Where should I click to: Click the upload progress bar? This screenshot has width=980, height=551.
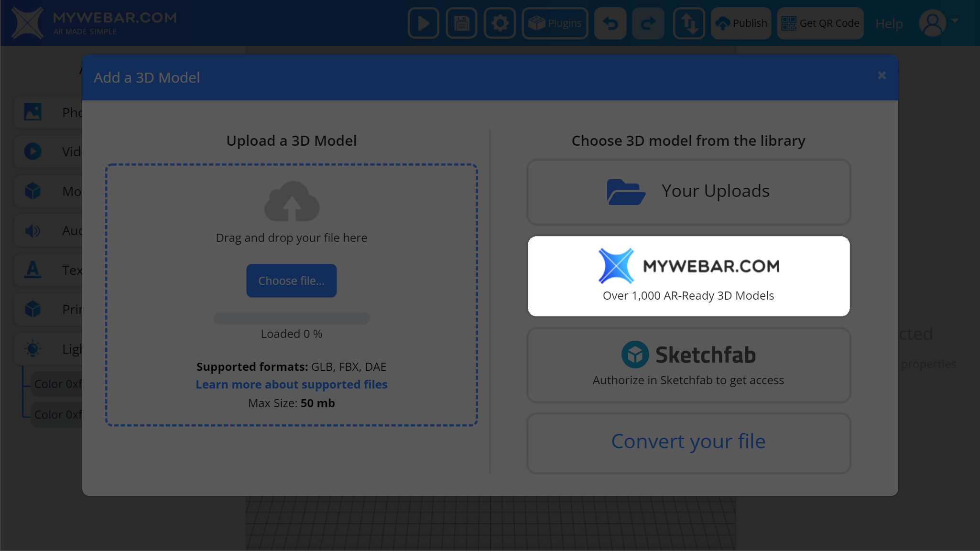click(292, 318)
